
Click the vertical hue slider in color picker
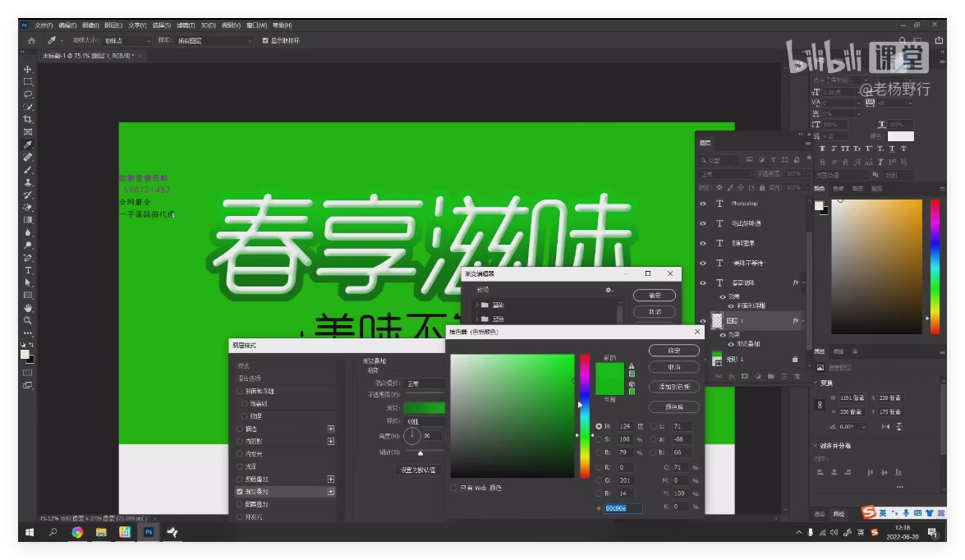(584, 416)
